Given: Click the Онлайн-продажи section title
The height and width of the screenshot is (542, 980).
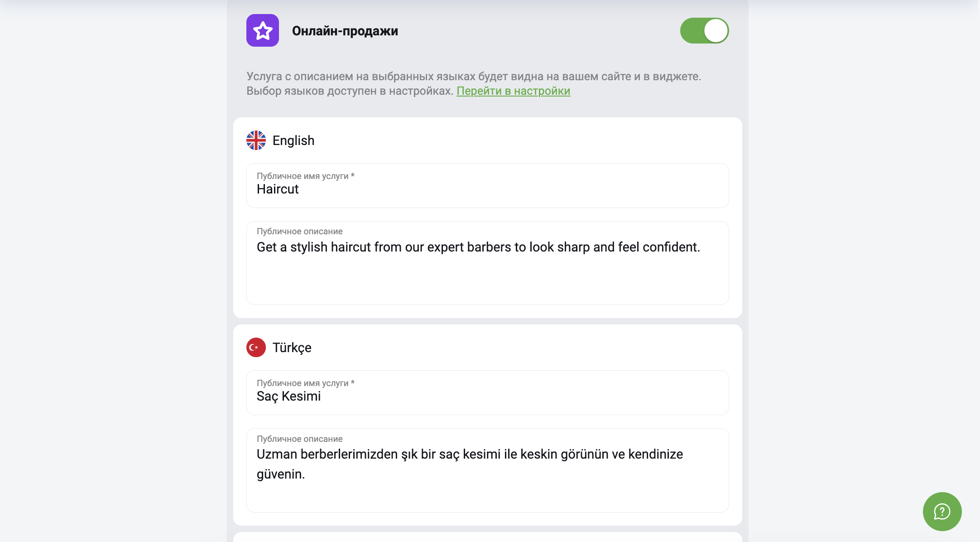Looking at the screenshot, I should point(345,31).
